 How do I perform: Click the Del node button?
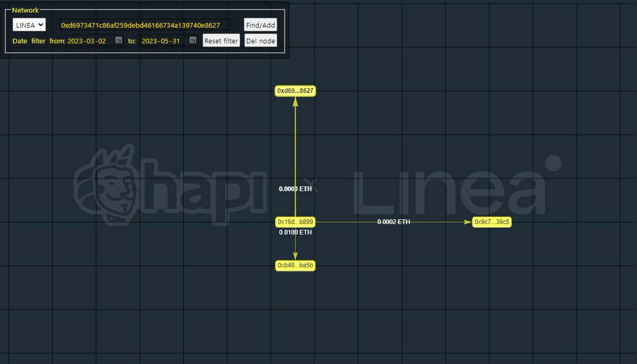261,41
